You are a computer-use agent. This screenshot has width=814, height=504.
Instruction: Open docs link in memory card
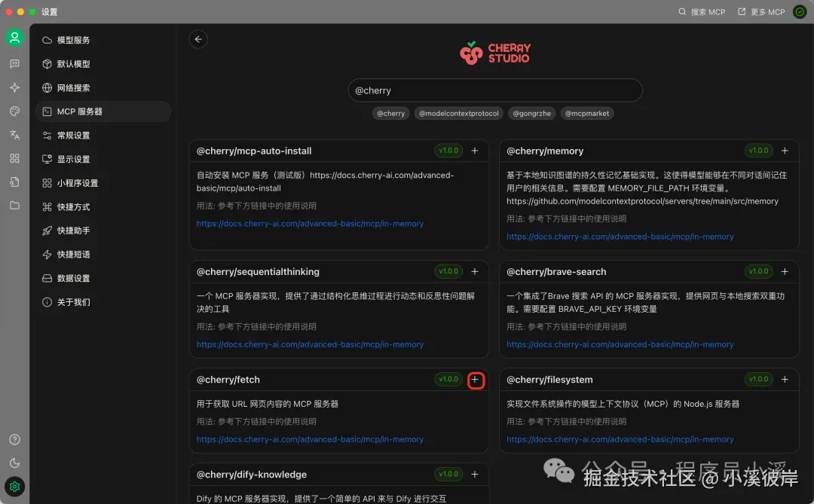(x=620, y=237)
